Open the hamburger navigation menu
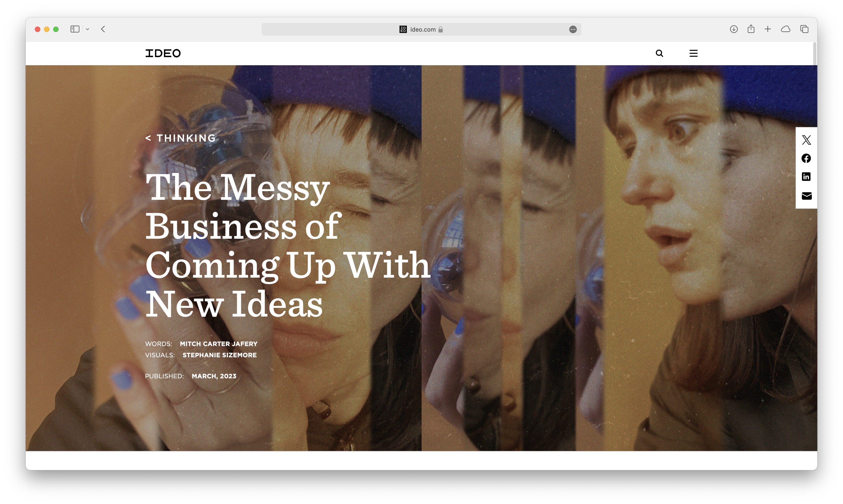 [x=693, y=53]
